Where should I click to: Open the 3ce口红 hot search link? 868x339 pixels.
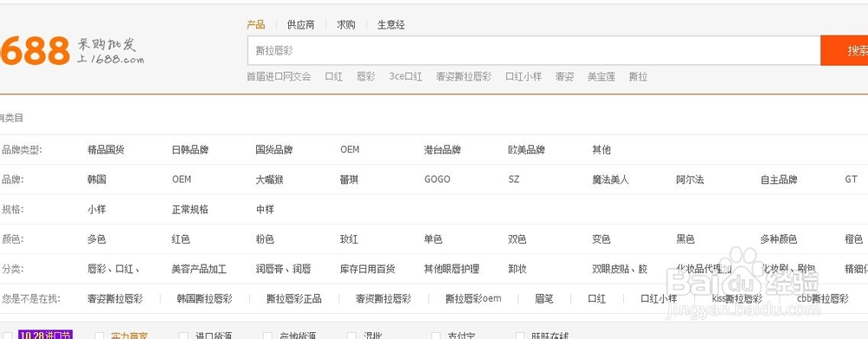[x=405, y=77]
